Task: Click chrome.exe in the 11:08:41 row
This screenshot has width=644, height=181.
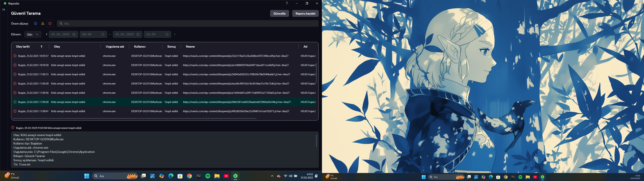Action: coord(109,111)
